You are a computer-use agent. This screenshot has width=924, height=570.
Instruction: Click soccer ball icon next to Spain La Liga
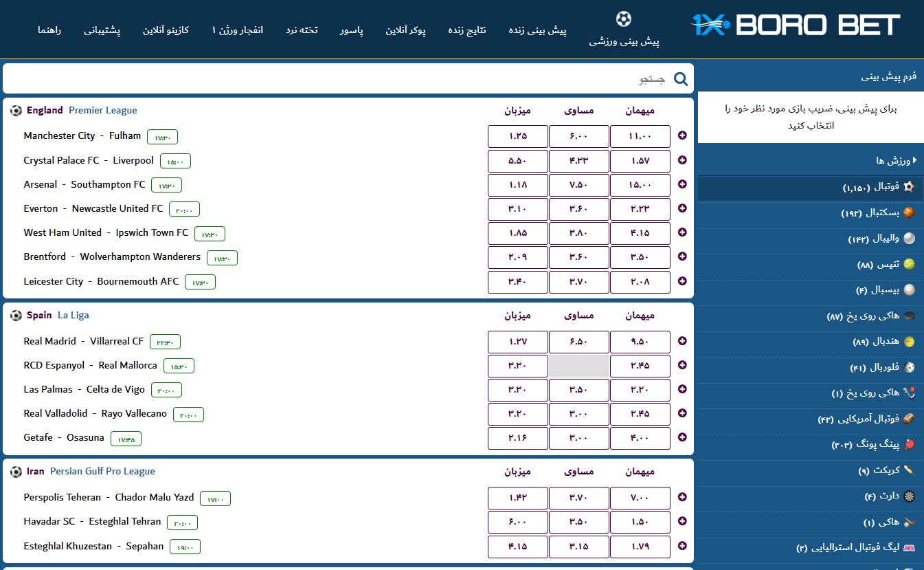[x=16, y=316]
